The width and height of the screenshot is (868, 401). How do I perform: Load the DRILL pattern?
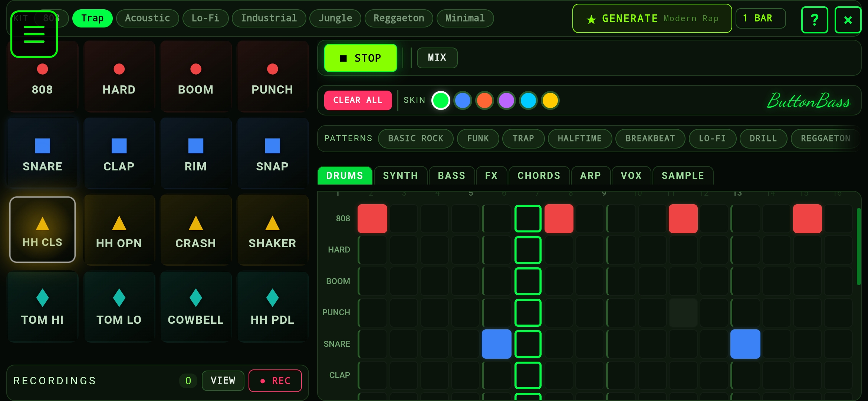point(763,138)
